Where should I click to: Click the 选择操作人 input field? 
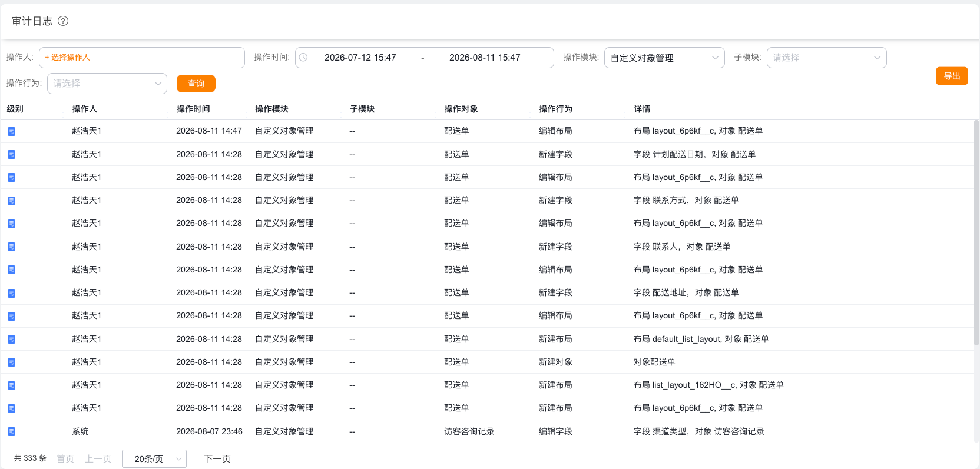(x=142, y=58)
